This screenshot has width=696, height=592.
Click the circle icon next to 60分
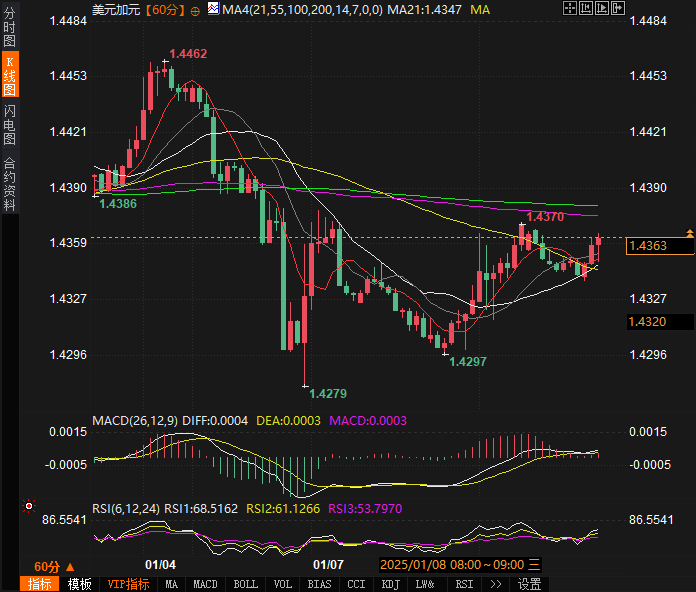(194, 9)
